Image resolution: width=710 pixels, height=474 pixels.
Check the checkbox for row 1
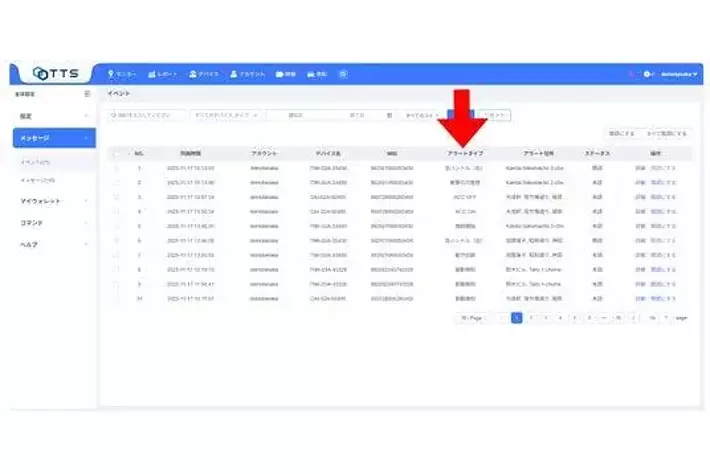tap(117, 169)
